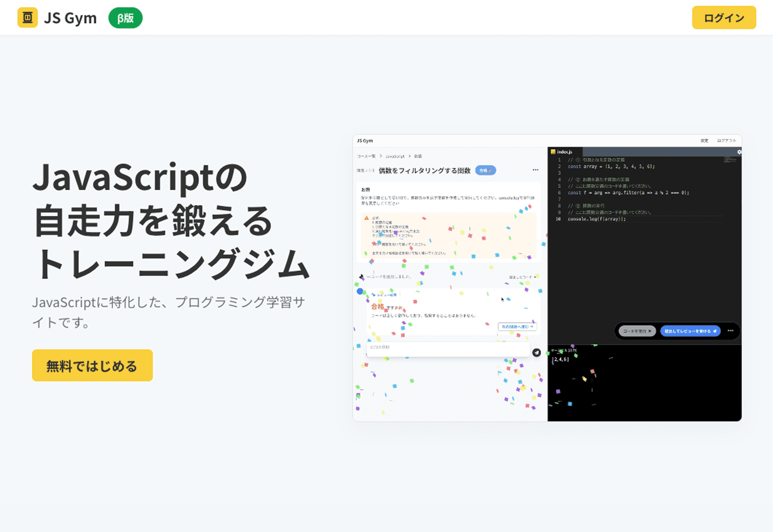The height and width of the screenshot is (532, 773).
Task: Click the JS Gym title text in header
Action: [70, 18]
